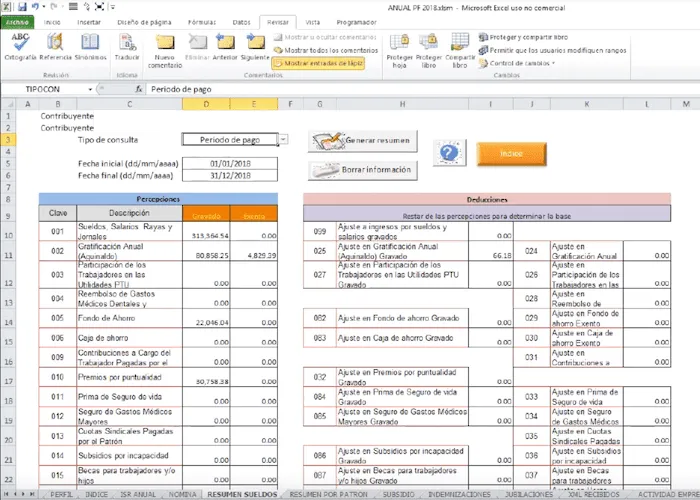The height and width of the screenshot is (500, 700).
Task: Expand the Control de cambios menu
Action: (x=520, y=62)
